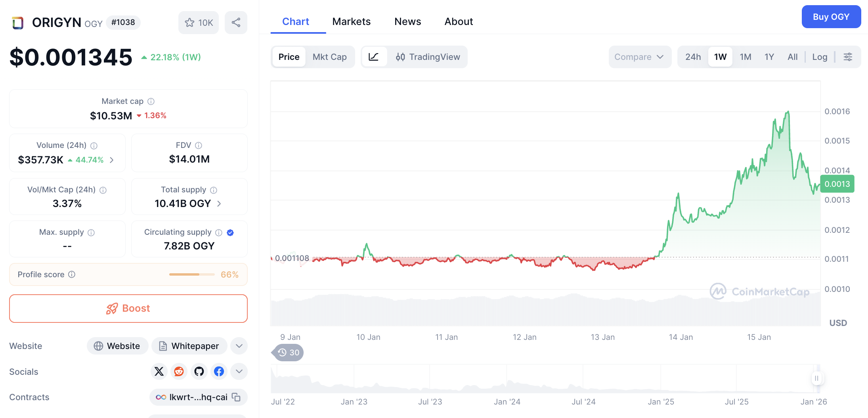Click the share icon next to watchlist
The image size is (868, 418).
pyautogui.click(x=236, y=23)
